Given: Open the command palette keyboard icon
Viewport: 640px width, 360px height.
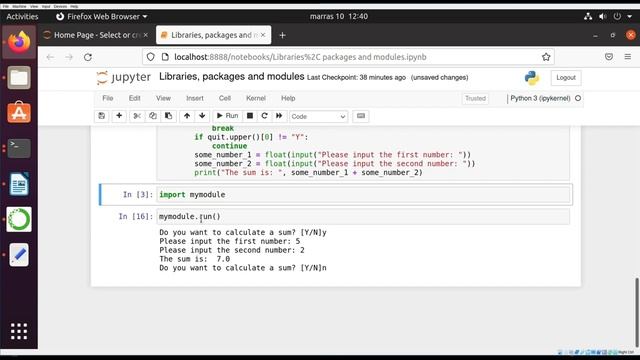Looking at the screenshot, I should [361, 116].
